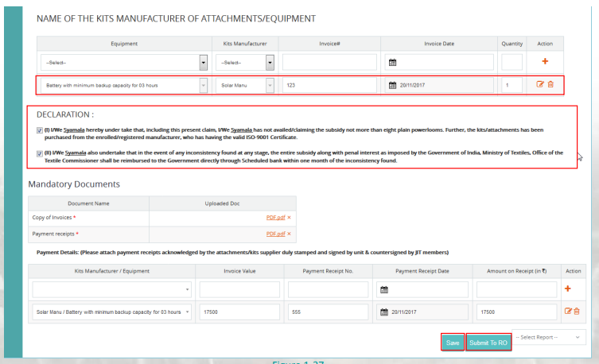Open the Copy of Invoices PDF.pdf link
This screenshot has height=364, width=599.
[x=275, y=218]
